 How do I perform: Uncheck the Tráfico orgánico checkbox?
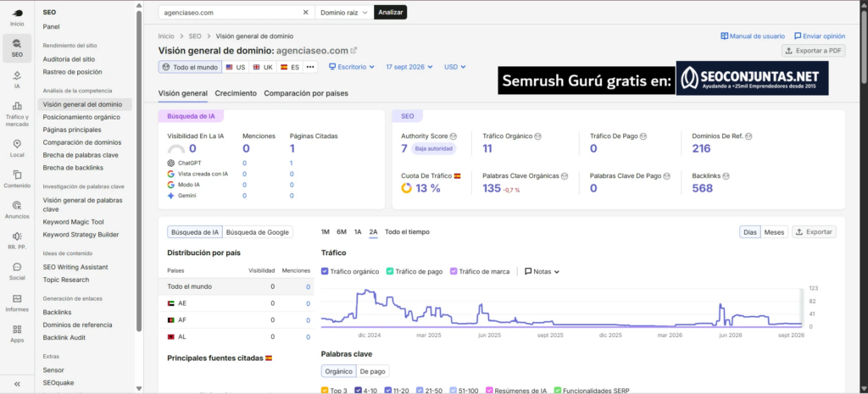(x=325, y=271)
